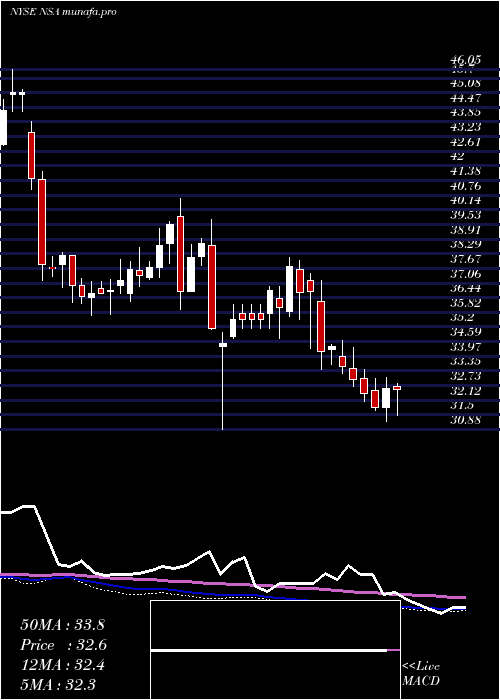Select the 32.12 price axis label

click(465, 391)
